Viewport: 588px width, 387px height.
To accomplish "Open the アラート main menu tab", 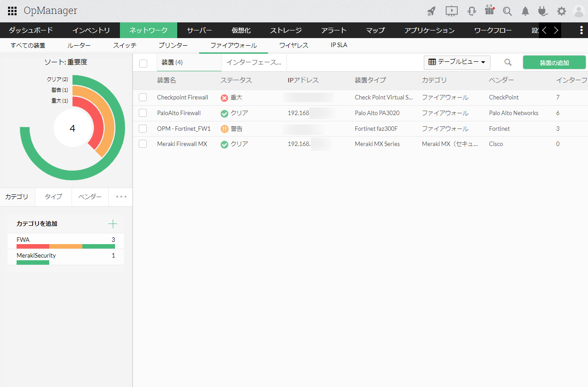I will click(333, 30).
